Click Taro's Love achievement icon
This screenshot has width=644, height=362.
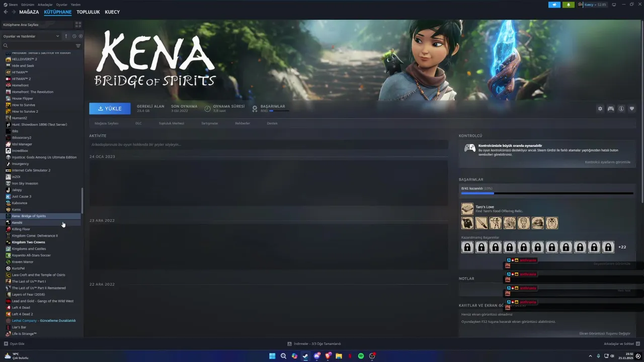[x=467, y=209]
